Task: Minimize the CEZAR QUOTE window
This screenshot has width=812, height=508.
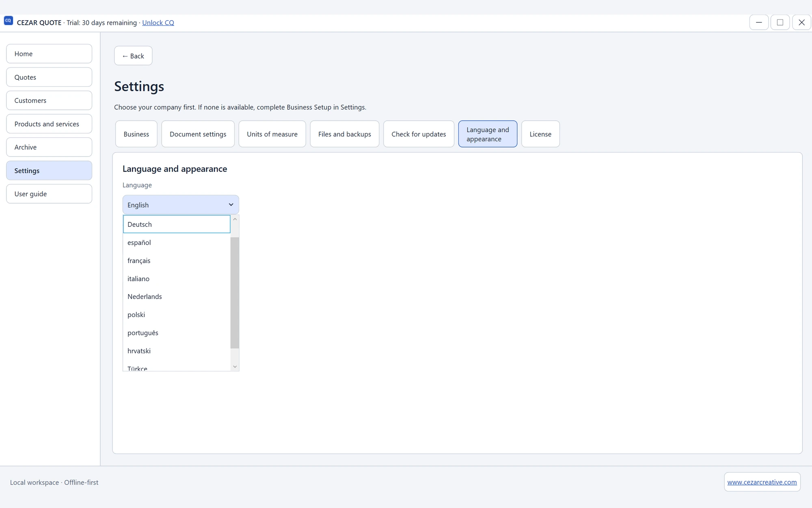Action: pos(758,22)
